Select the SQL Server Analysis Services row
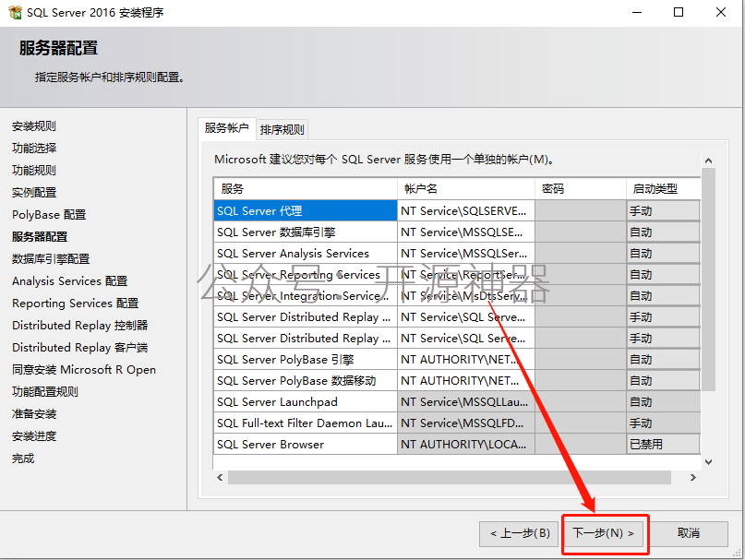This screenshot has height=560, width=745. click(305, 253)
